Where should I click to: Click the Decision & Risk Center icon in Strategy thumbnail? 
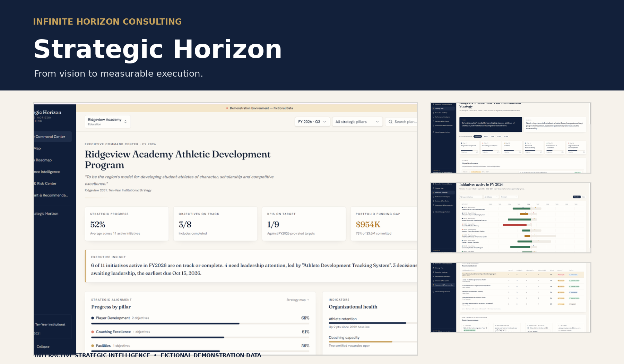(x=433, y=121)
